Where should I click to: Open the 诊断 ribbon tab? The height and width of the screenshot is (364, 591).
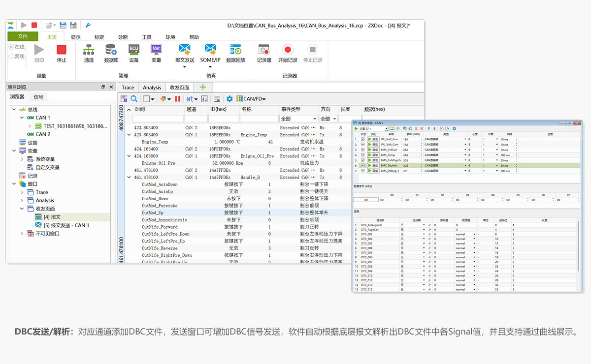click(123, 37)
